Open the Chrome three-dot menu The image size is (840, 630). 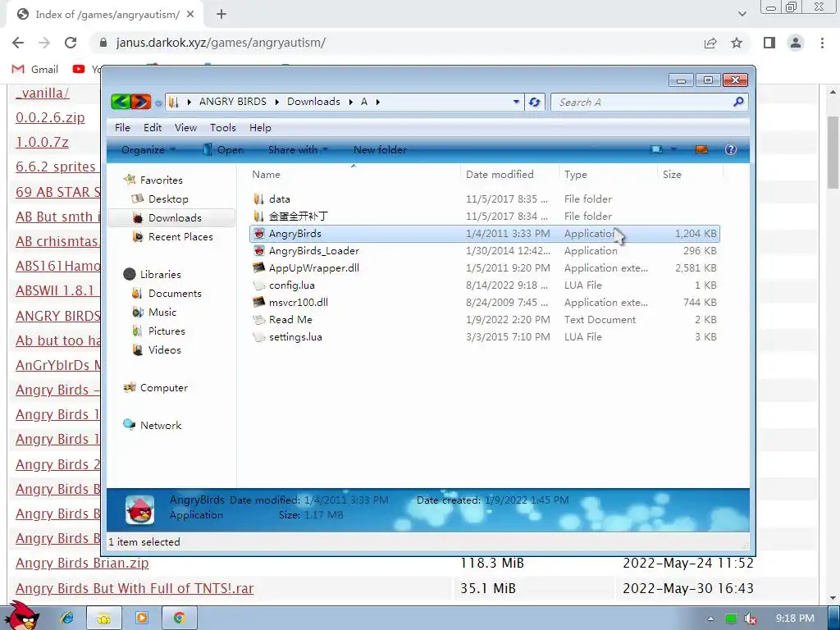[x=822, y=43]
